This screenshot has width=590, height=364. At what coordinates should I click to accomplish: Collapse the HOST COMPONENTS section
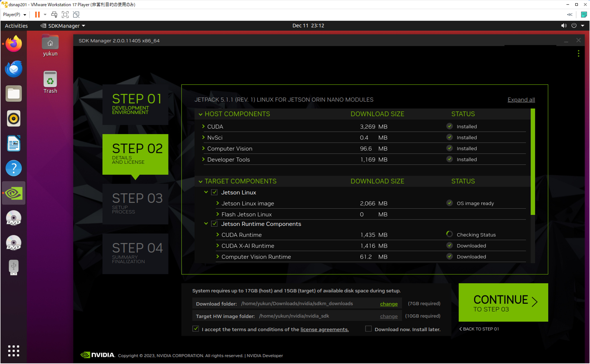click(200, 114)
